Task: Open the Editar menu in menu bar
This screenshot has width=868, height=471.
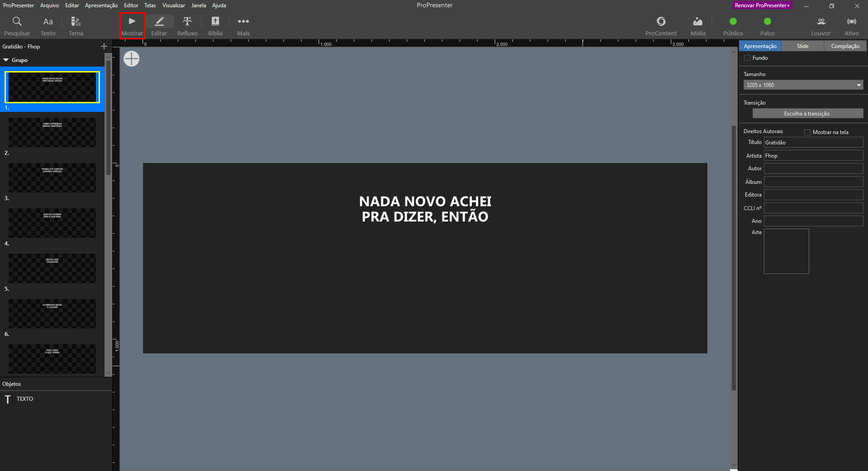Action: point(72,5)
